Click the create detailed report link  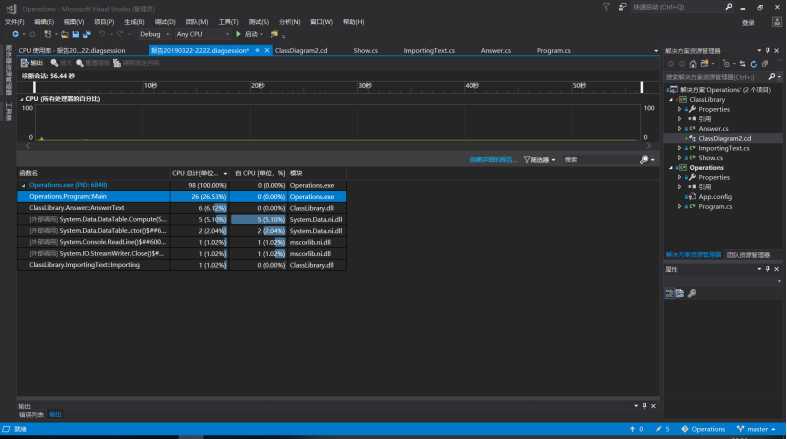(x=492, y=160)
